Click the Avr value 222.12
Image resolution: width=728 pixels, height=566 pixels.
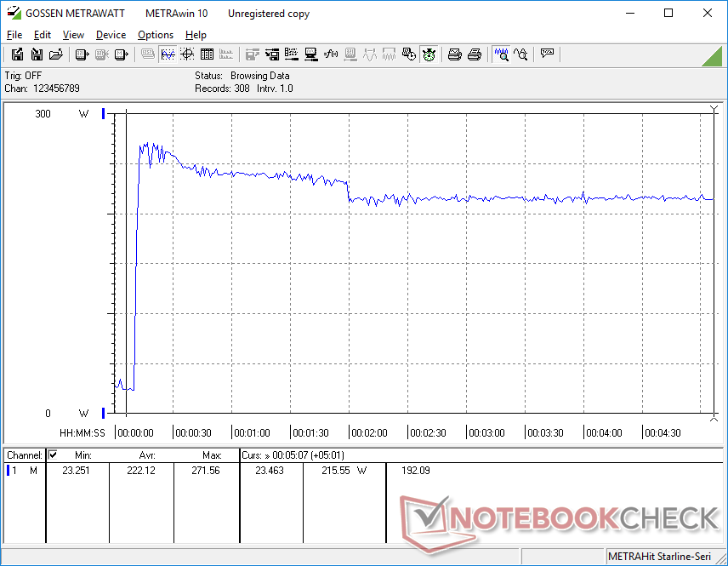tap(141, 471)
